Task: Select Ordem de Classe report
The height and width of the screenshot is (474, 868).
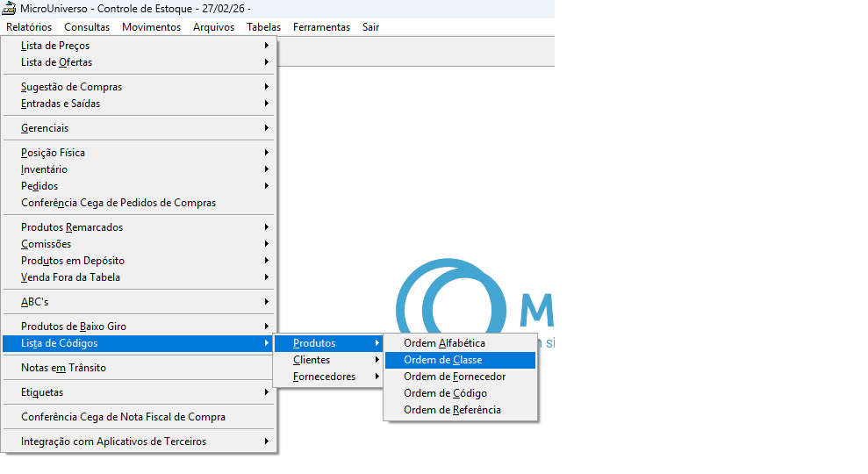Action: click(x=442, y=360)
